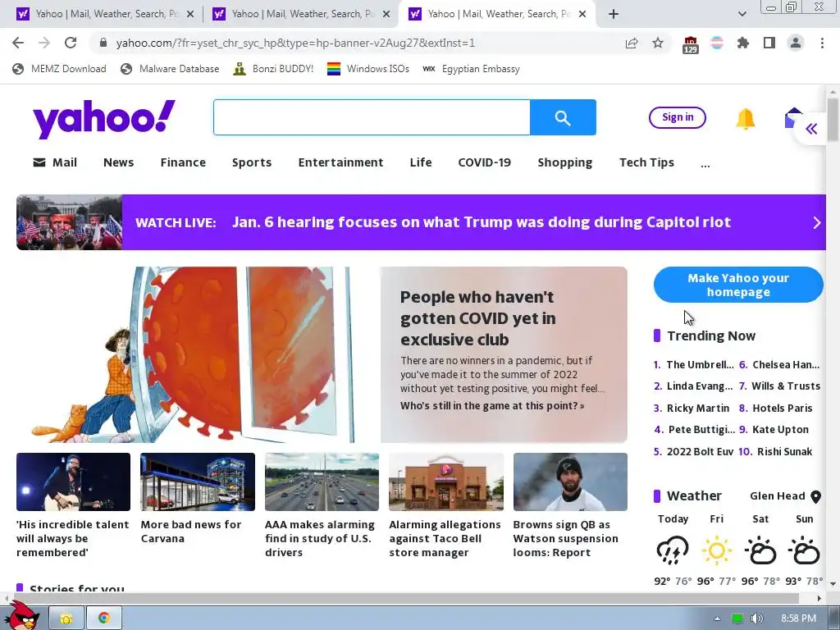Click the padlock site info icon

point(103,43)
